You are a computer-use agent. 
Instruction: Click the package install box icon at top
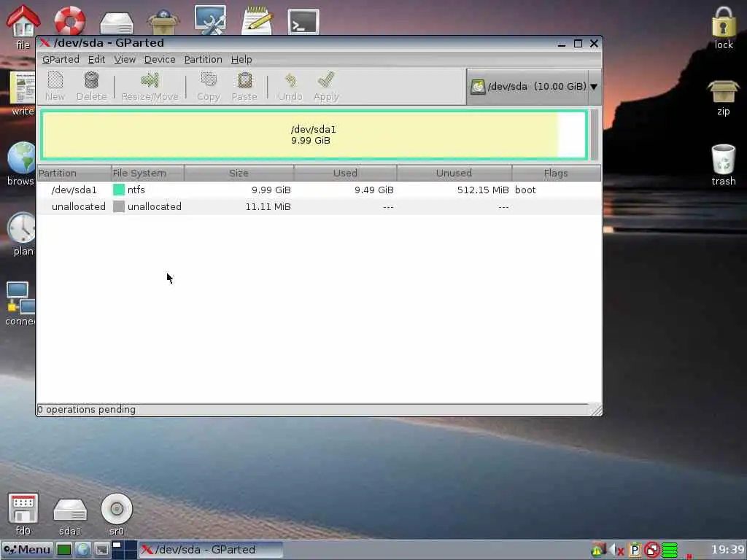(x=163, y=22)
